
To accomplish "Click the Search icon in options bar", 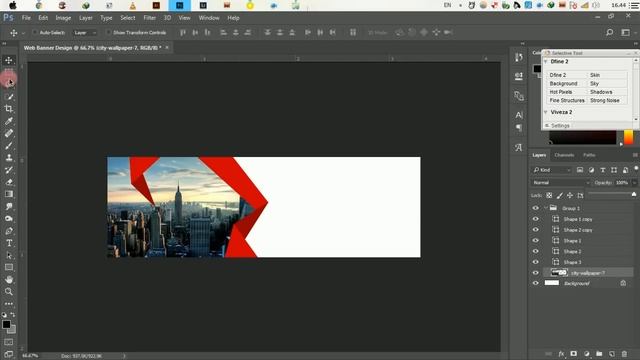I will click(x=609, y=32).
